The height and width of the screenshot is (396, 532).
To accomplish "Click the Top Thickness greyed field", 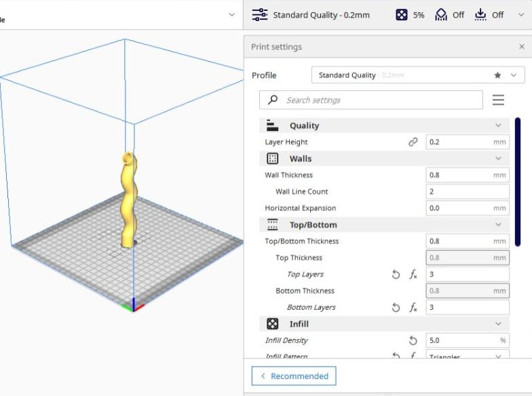I will point(468,258).
